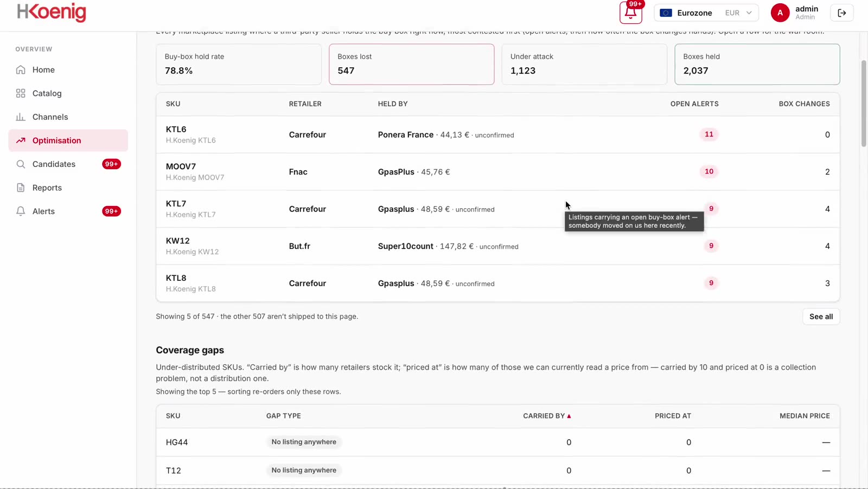Click the Optimisation trend-arrow icon
Image resolution: width=868 pixels, height=489 pixels.
click(21, 140)
